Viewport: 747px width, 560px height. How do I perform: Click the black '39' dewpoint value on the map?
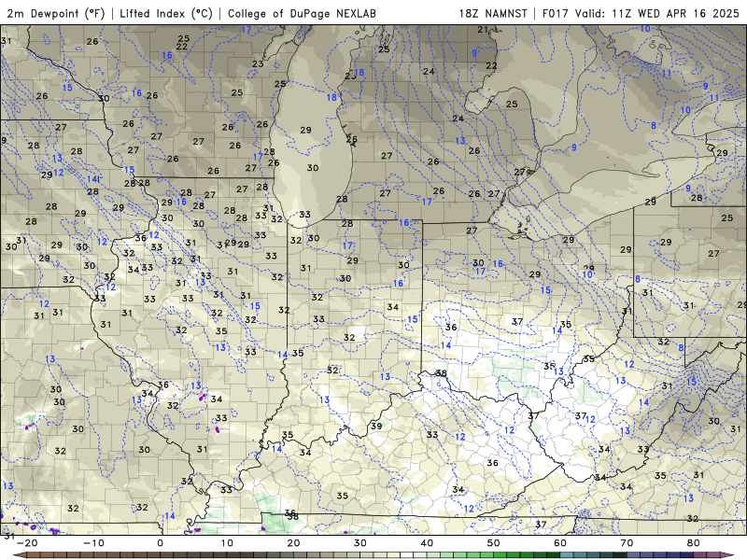[x=376, y=427]
